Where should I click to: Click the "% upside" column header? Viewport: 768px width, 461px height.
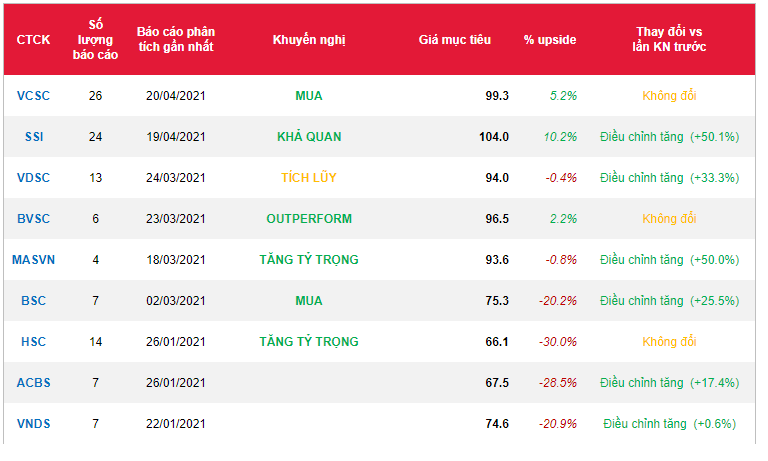[x=550, y=39]
